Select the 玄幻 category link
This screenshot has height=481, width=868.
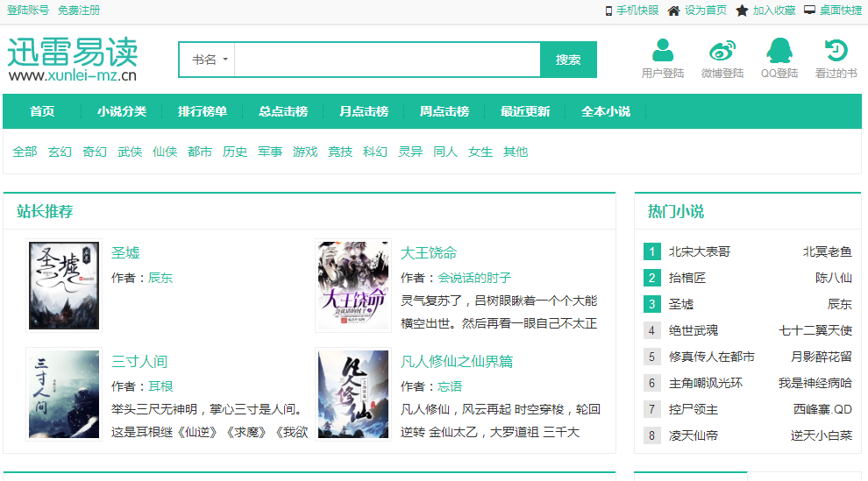click(60, 152)
